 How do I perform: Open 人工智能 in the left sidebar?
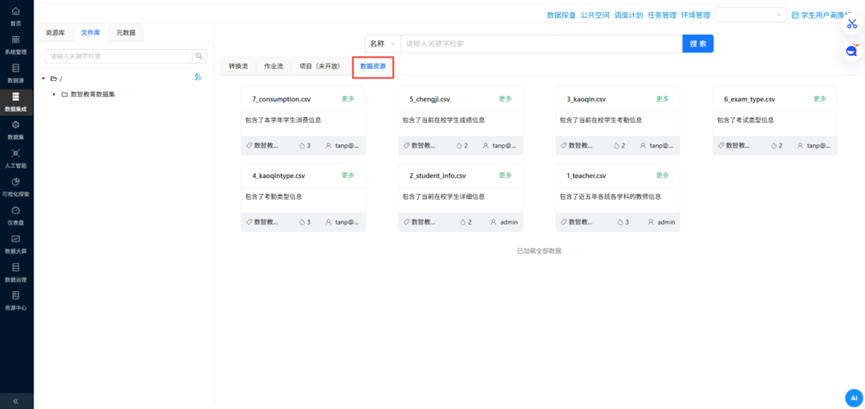(16, 159)
